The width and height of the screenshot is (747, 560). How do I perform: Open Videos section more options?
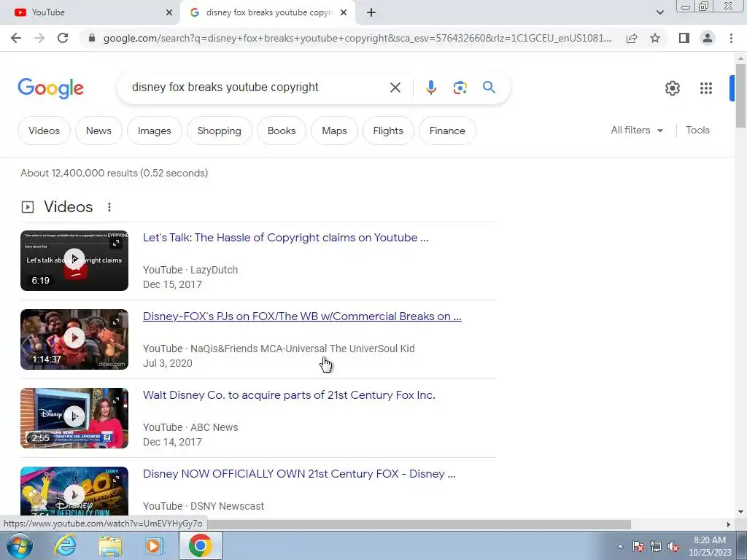click(109, 207)
